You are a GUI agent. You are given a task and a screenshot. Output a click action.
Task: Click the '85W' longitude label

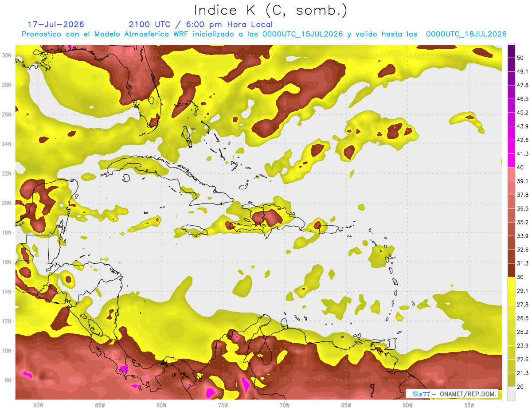[100, 406]
